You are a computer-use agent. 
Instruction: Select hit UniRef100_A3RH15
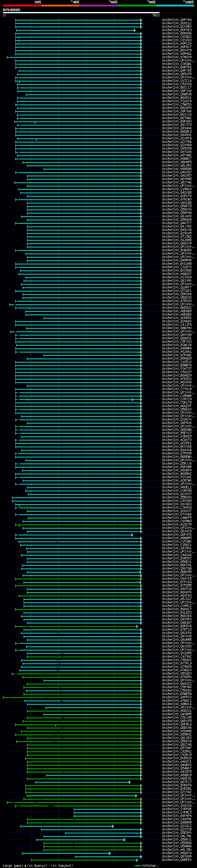point(177,437)
